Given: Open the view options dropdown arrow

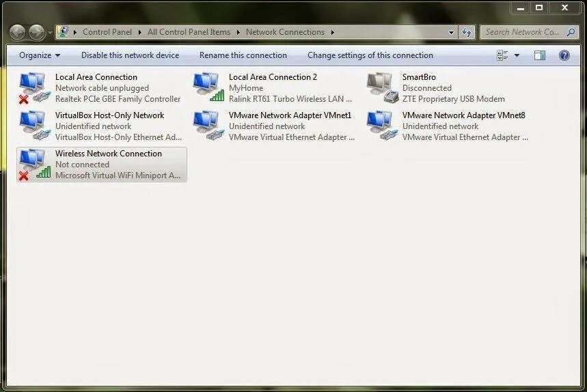Looking at the screenshot, I should click(517, 55).
